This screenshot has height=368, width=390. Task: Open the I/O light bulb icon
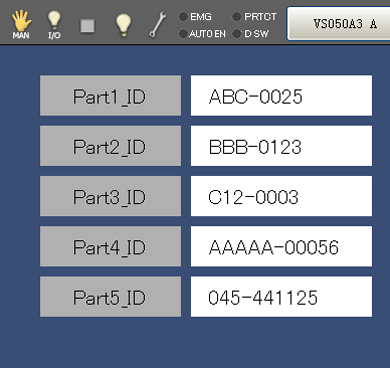click(54, 24)
